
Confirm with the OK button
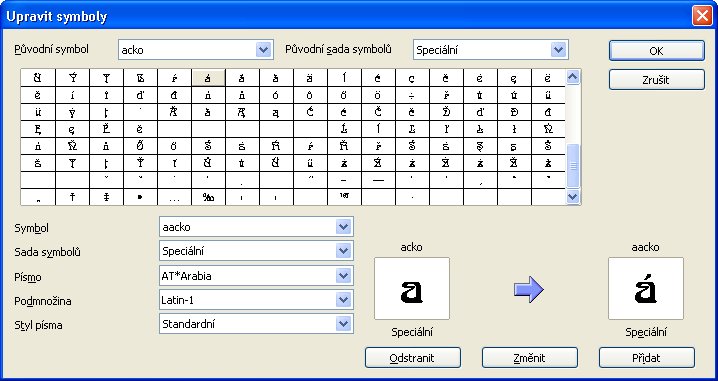click(x=656, y=51)
